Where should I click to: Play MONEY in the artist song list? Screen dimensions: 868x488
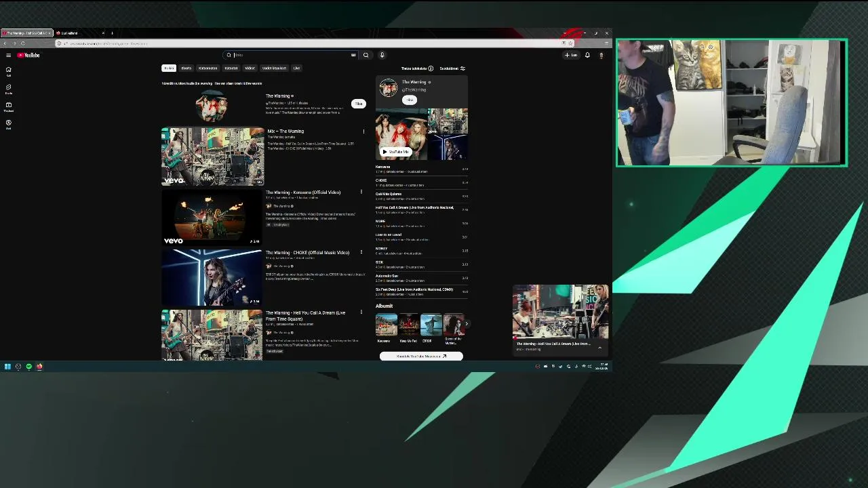(x=421, y=251)
